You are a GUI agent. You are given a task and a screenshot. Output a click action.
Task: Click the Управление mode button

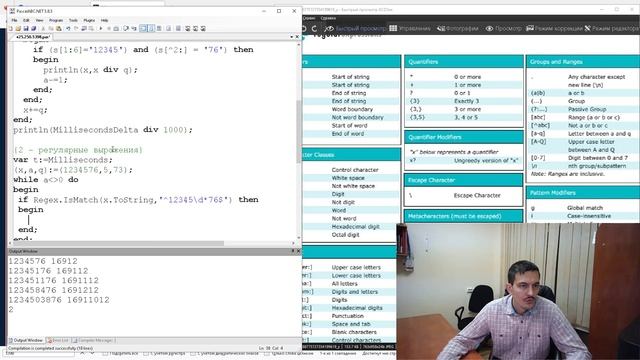[x=410, y=29]
